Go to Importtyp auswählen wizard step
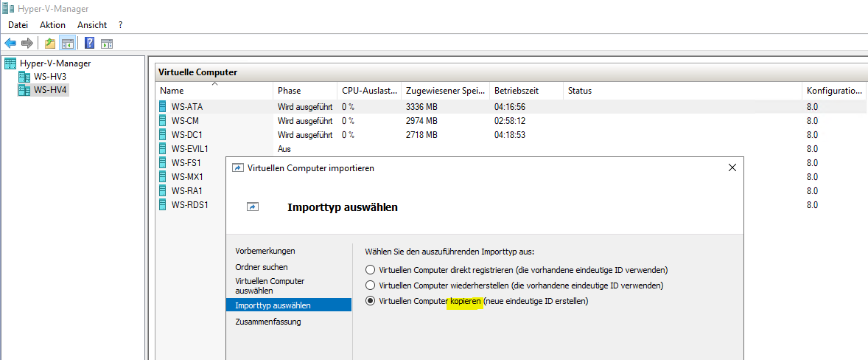868x360 pixels. coord(288,305)
